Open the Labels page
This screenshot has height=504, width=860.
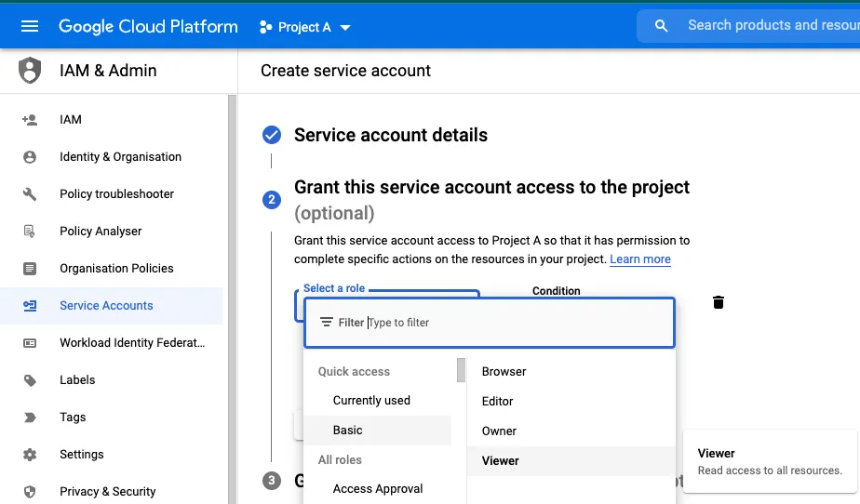(112, 380)
